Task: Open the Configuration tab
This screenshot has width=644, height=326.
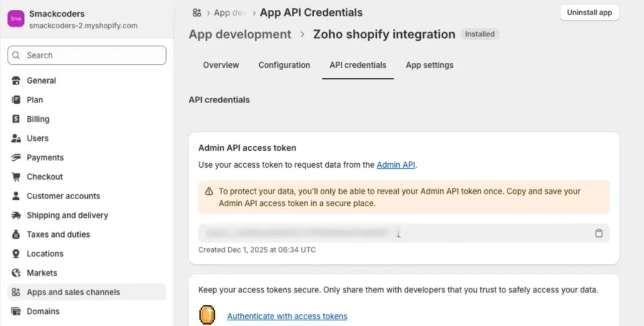Action: 284,65
